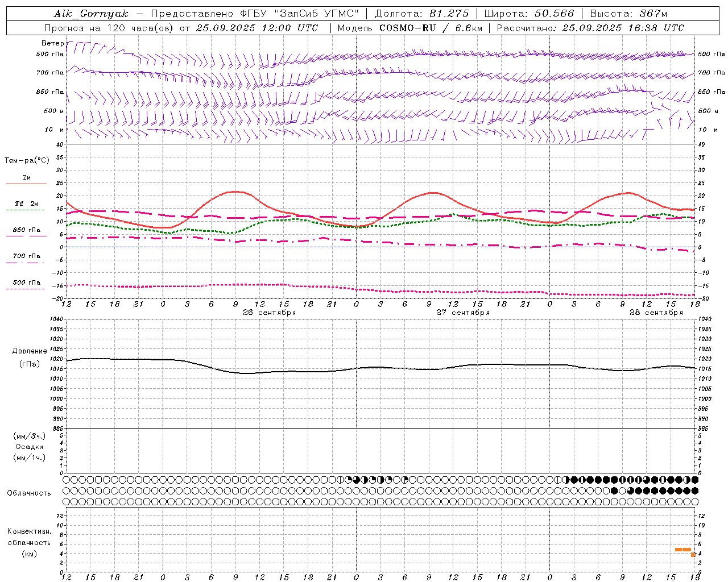
Task: Click the 500 гПа entry in temperature legend
Action: [x=27, y=282]
